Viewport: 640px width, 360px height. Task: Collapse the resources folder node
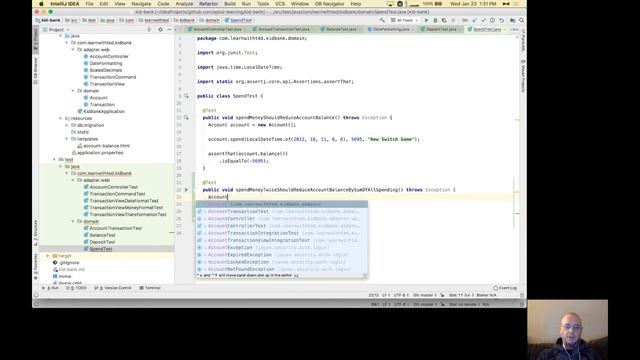[x=60, y=118]
